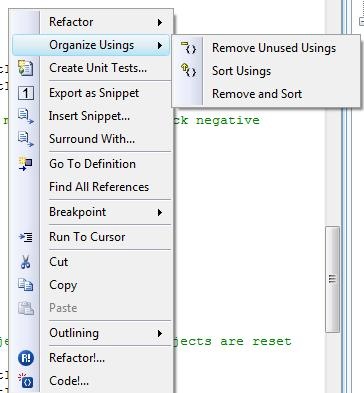Select Remove Unused Usings text entry
The image size is (364, 393).
click(274, 48)
